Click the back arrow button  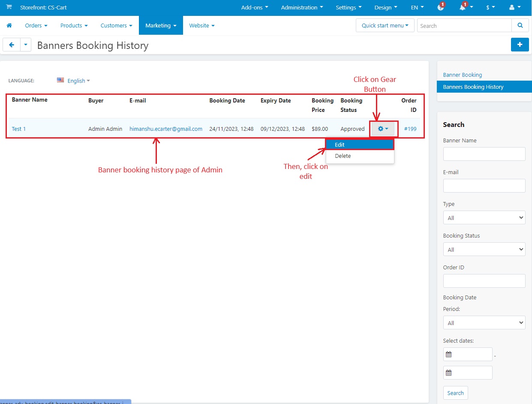[12, 45]
